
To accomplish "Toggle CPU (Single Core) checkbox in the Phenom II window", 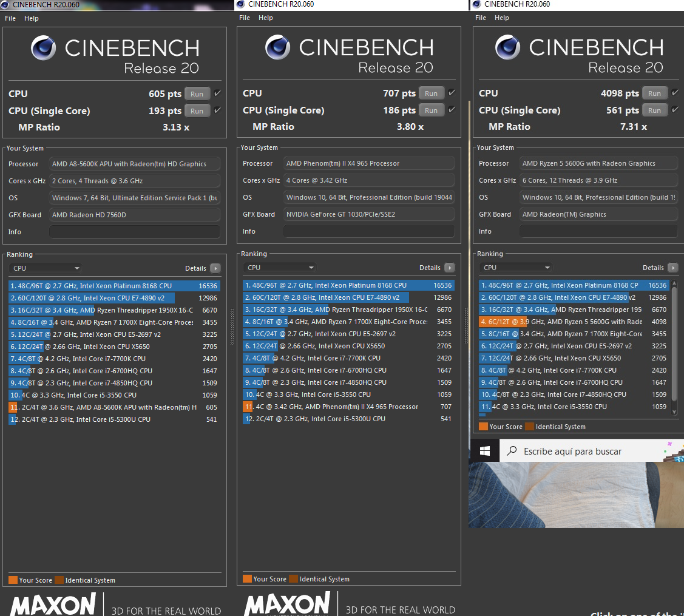I will point(452,110).
